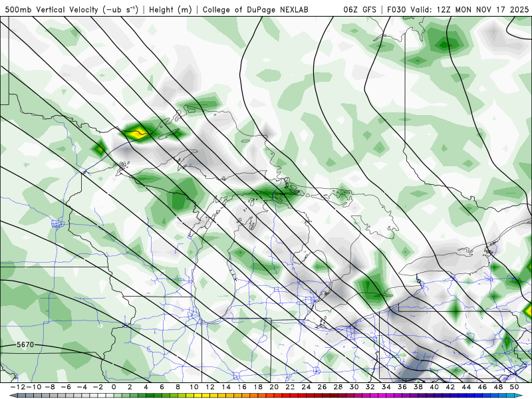Click the '26' value on color scale
532x399 pixels.
point(322,387)
